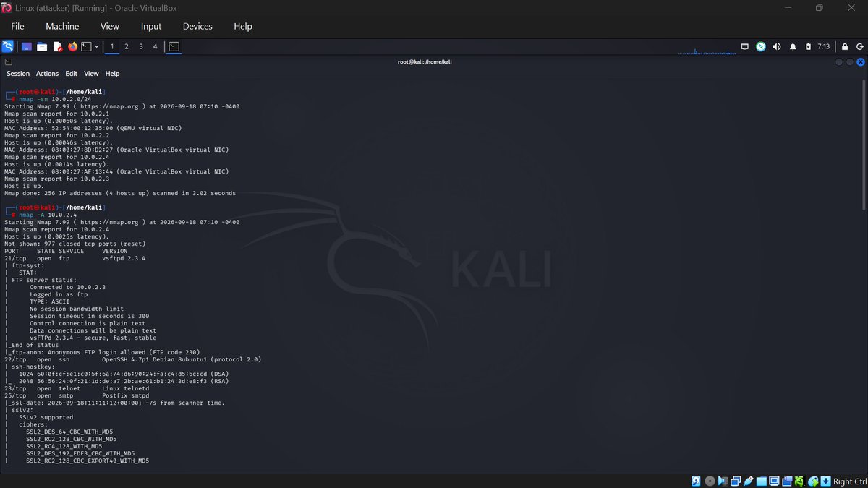This screenshot has height=488, width=868.
Task: Click the terminal window icon in its title bar
Action: coord(8,61)
